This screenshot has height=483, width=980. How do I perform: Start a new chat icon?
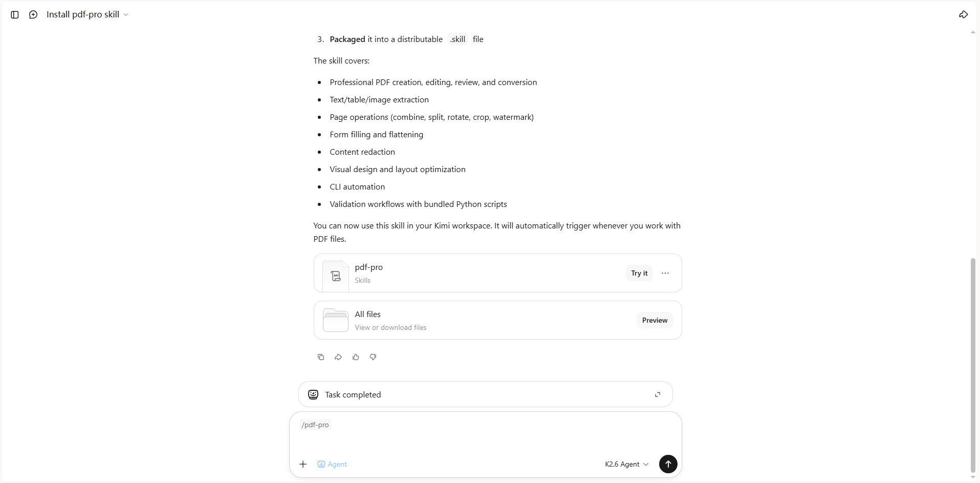(33, 15)
